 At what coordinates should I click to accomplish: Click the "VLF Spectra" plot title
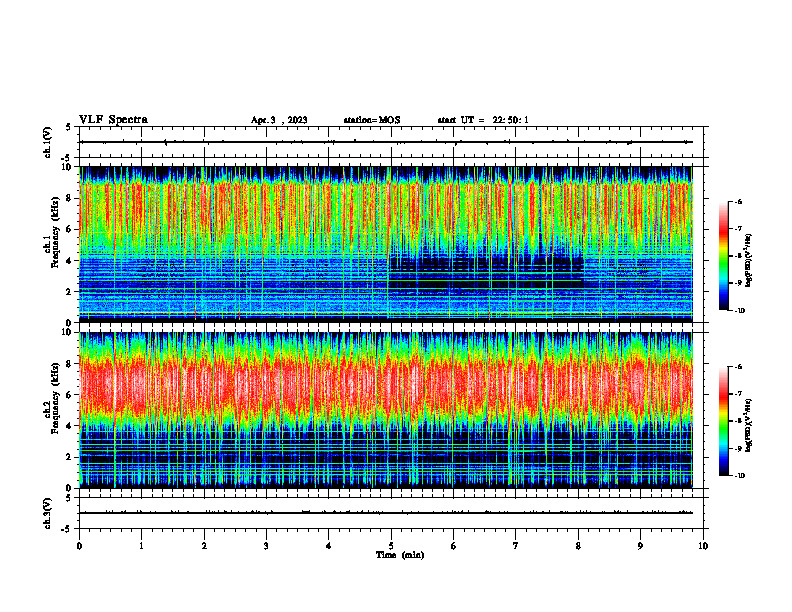point(113,120)
